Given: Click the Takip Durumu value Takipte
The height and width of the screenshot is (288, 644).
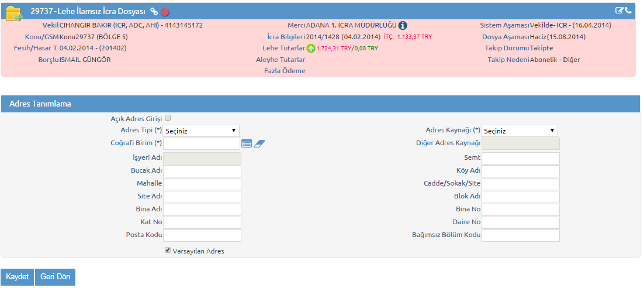Looking at the screenshot, I should point(541,48).
